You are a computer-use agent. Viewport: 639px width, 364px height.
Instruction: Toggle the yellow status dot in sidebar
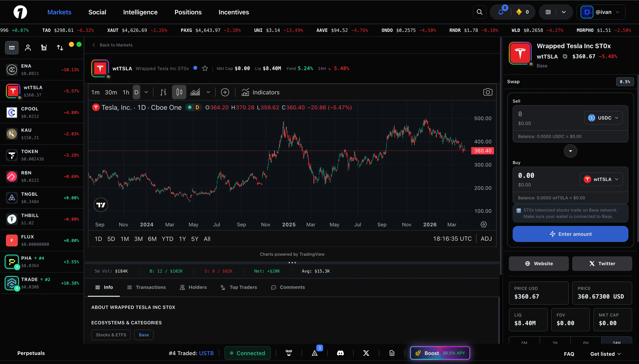coord(71,44)
